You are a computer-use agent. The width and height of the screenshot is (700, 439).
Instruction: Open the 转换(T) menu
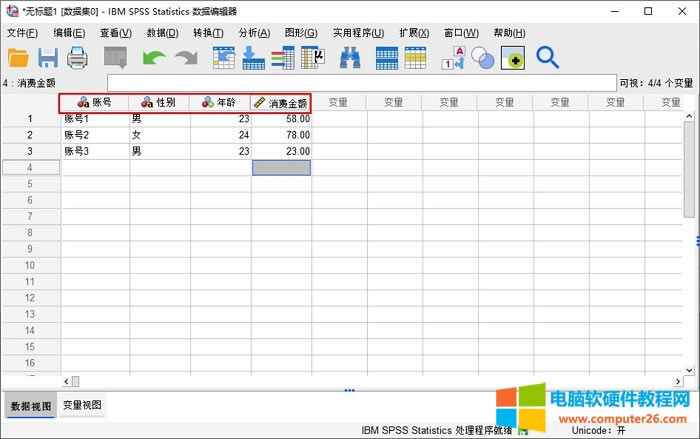pos(208,33)
